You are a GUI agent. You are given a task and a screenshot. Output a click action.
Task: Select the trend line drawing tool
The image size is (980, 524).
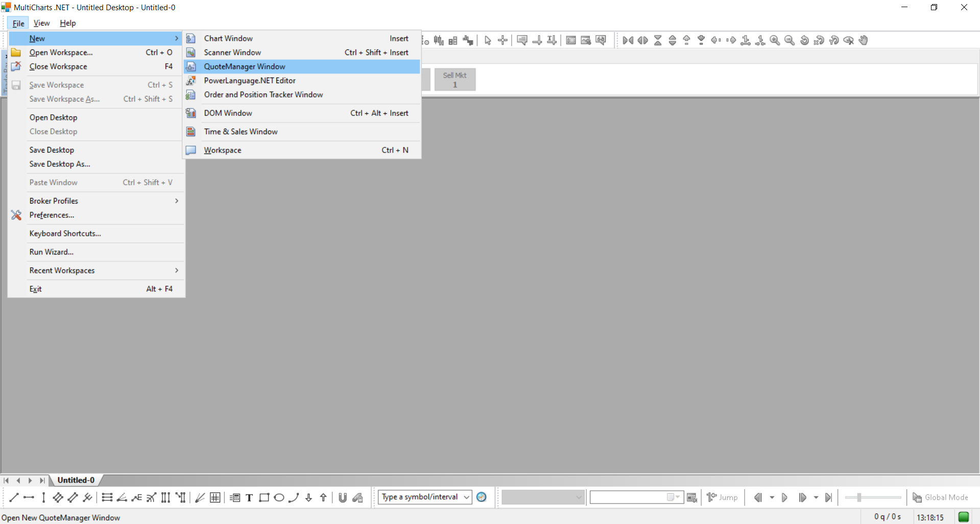[14, 497]
